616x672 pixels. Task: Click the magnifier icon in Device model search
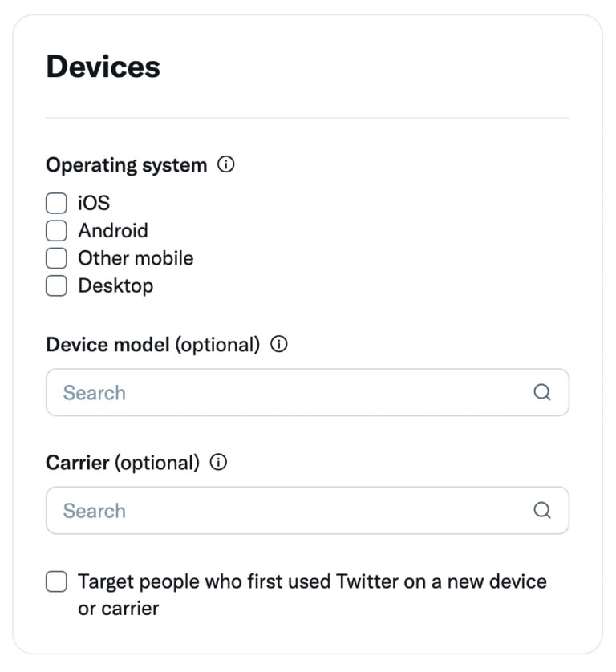543,392
